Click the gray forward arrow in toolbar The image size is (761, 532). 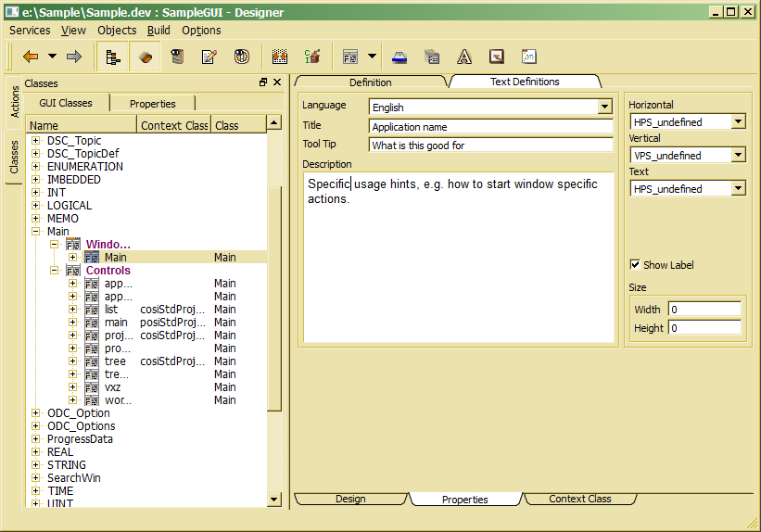(74, 57)
